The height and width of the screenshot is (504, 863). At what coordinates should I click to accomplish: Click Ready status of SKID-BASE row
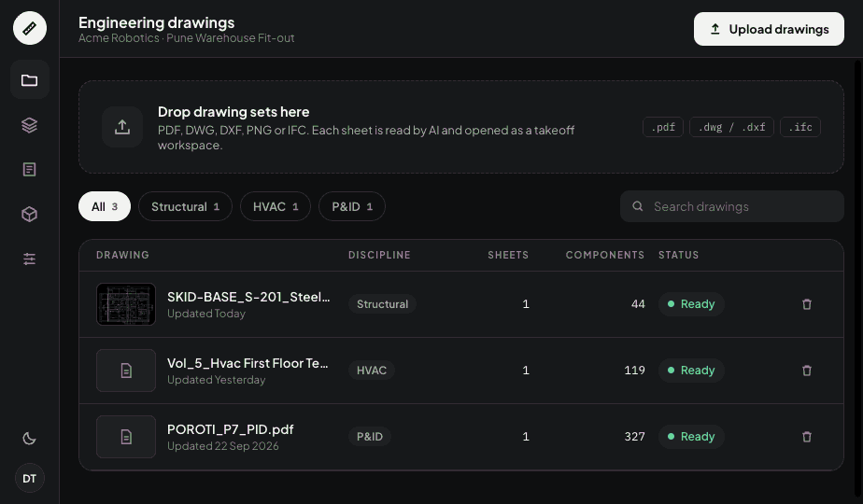tap(691, 304)
